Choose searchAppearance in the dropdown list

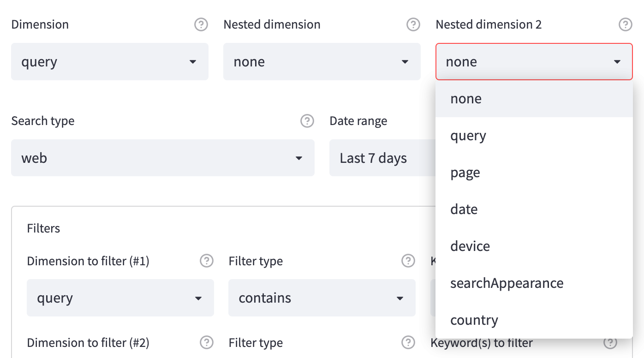pos(507,283)
